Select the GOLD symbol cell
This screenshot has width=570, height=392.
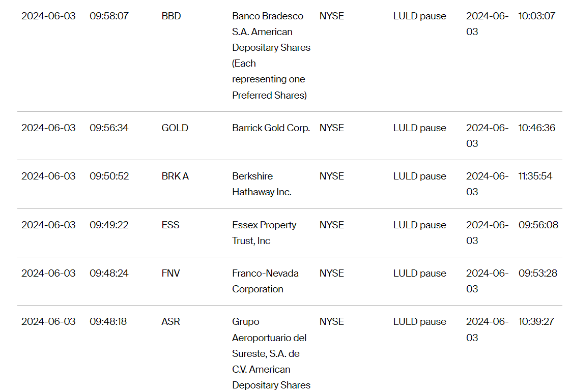175,128
